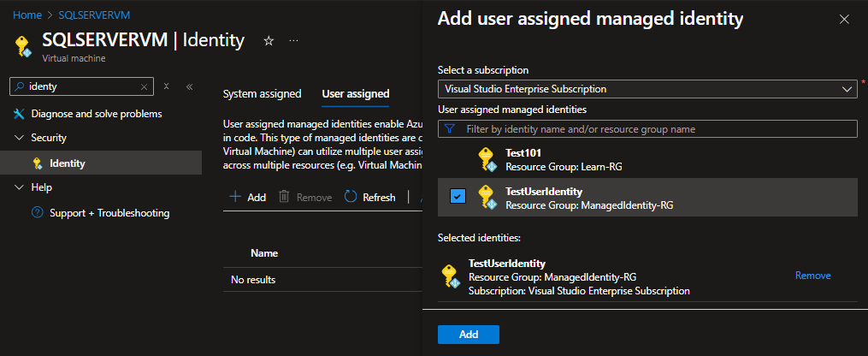The height and width of the screenshot is (356, 868).
Task: Open the more options ellipsis in header
Action: click(294, 41)
